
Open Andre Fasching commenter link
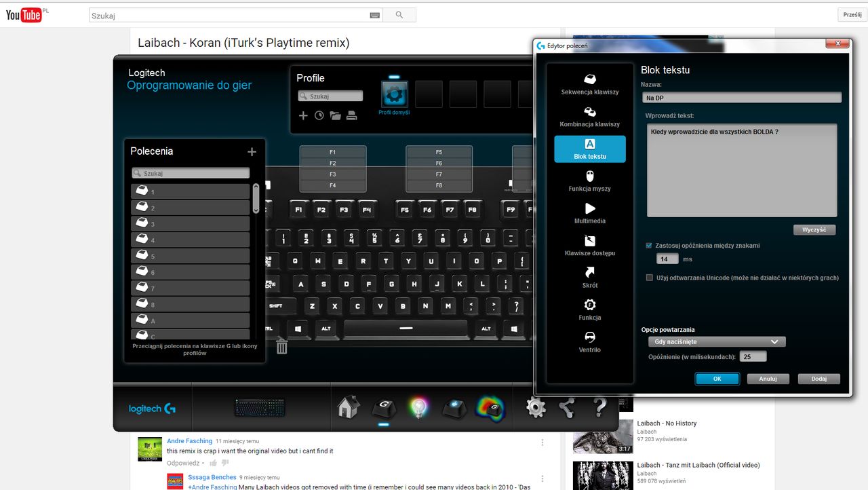[190, 441]
